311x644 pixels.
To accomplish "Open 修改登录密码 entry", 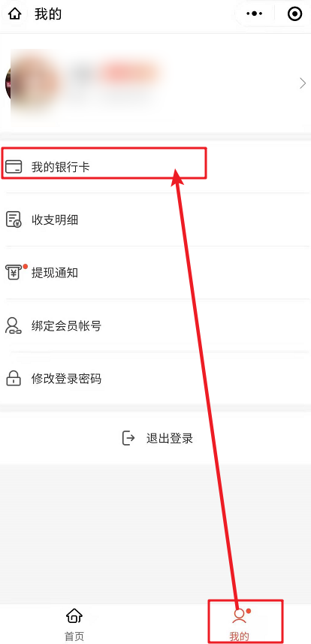I will pyautogui.click(x=155, y=378).
